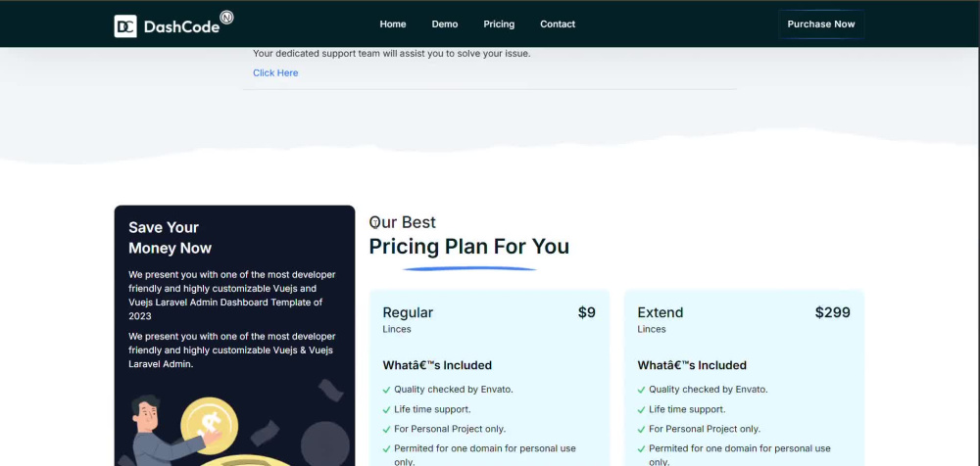Image resolution: width=980 pixels, height=466 pixels.
Task: Click checkmark beside Extend Quality checked by Envato
Action: click(641, 390)
